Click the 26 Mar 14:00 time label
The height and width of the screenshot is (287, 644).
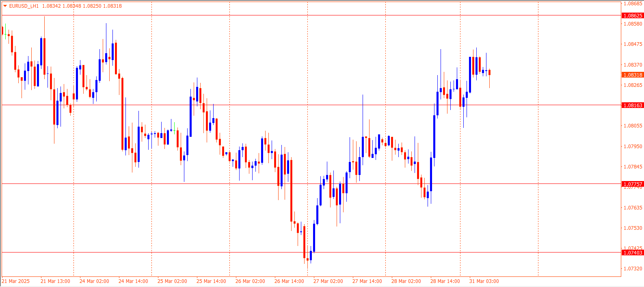(x=289, y=281)
